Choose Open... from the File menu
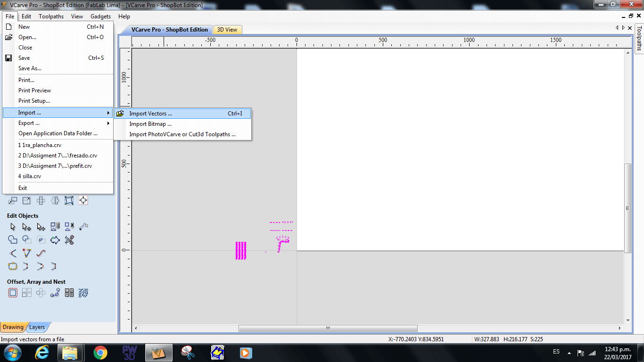This screenshot has width=644, height=362. pos(58,37)
